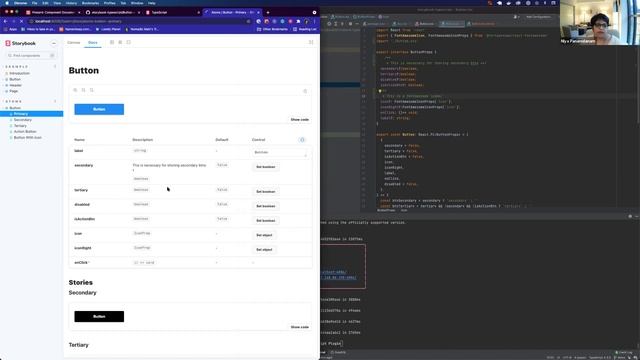The image size is (640, 360).
Task: Click the icon at preview toolbar's right end
Action: (305, 91)
